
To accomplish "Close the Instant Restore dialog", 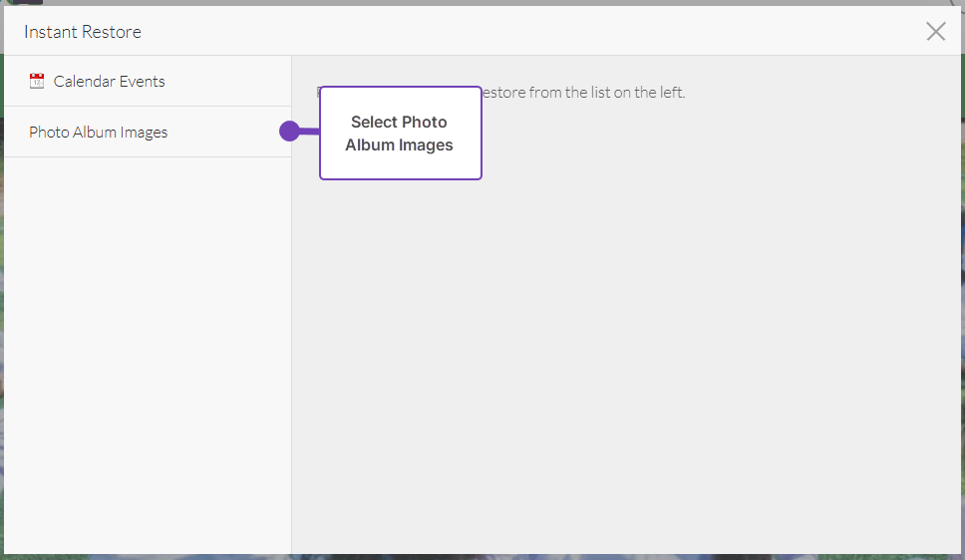I will [935, 32].
